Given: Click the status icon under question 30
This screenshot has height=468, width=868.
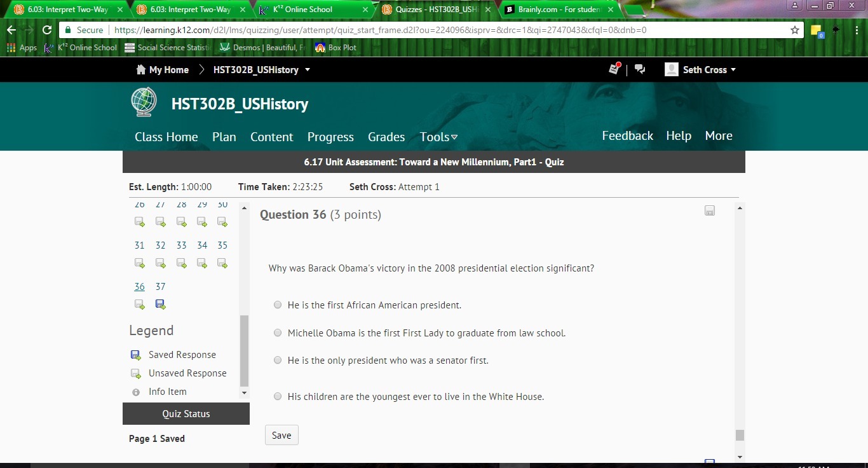Looking at the screenshot, I should pos(222,222).
